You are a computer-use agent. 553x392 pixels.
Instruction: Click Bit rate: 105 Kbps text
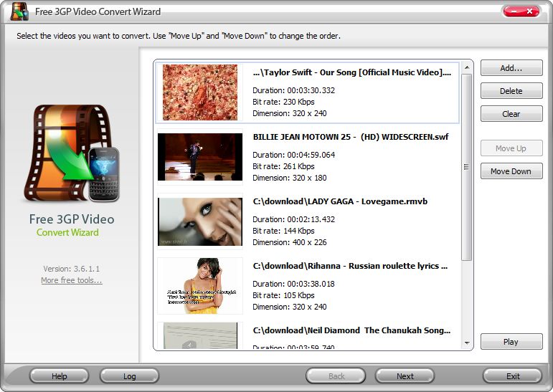coord(283,295)
